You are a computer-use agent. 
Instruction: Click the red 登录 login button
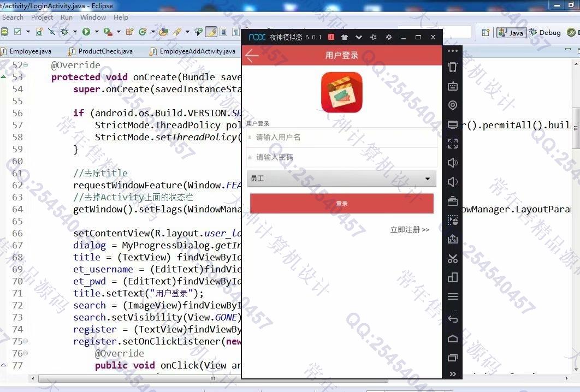coord(342,204)
